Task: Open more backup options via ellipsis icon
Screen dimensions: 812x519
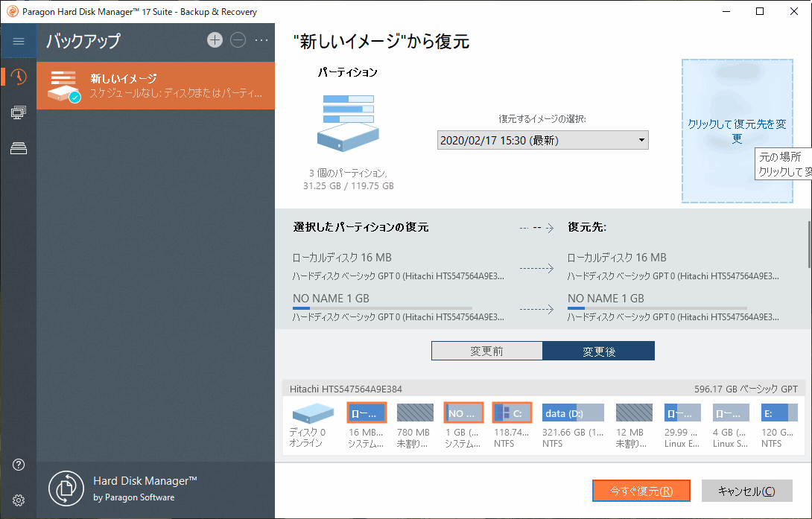Action: point(261,40)
